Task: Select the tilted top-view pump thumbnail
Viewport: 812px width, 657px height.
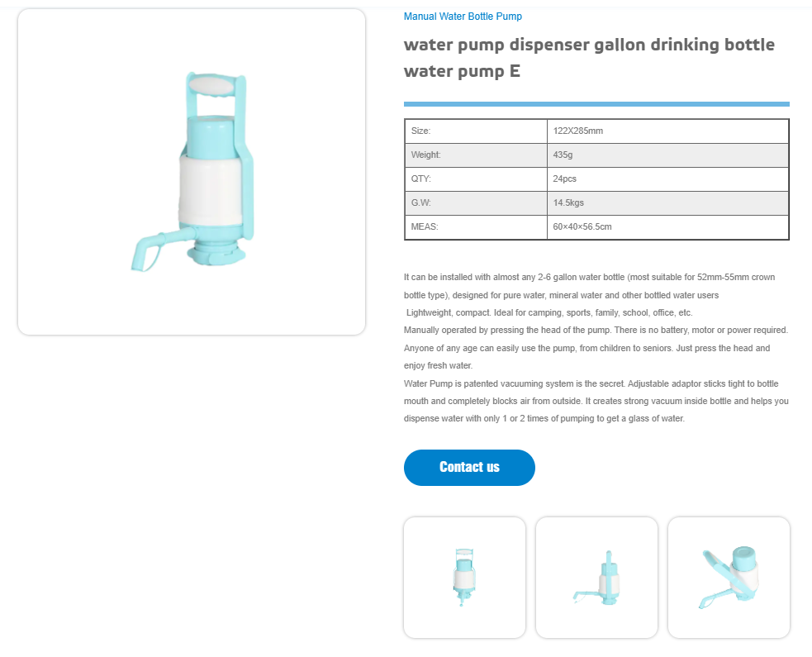Action: pyautogui.click(x=729, y=577)
